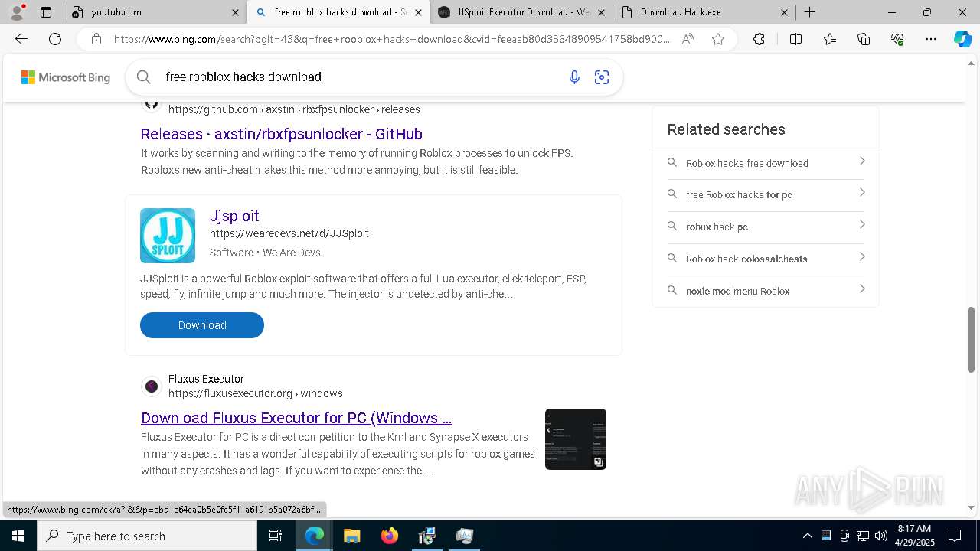Close the youtub.com tab
This screenshot has height=551, width=980.
[x=235, y=12]
